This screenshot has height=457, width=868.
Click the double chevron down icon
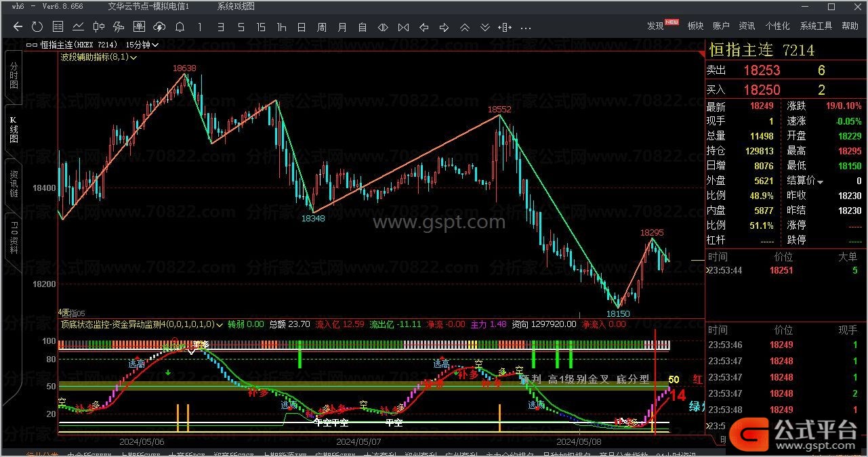(484, 27)
